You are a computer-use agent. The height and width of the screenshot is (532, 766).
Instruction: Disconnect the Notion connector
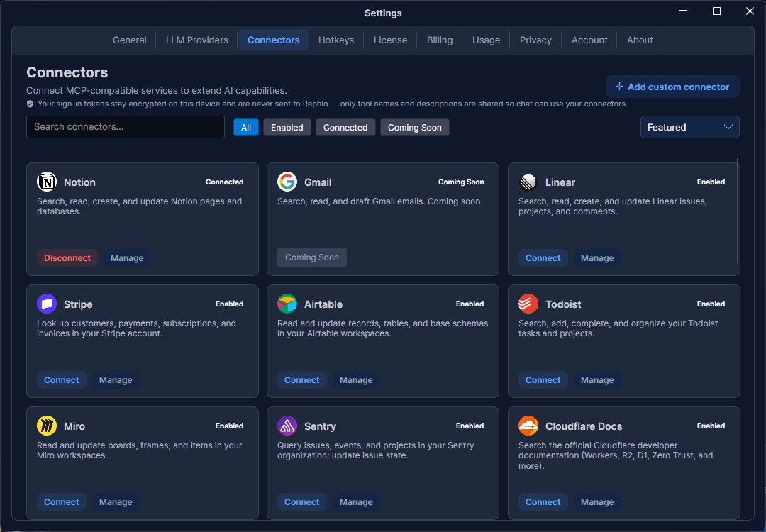(x=67, y=258)
